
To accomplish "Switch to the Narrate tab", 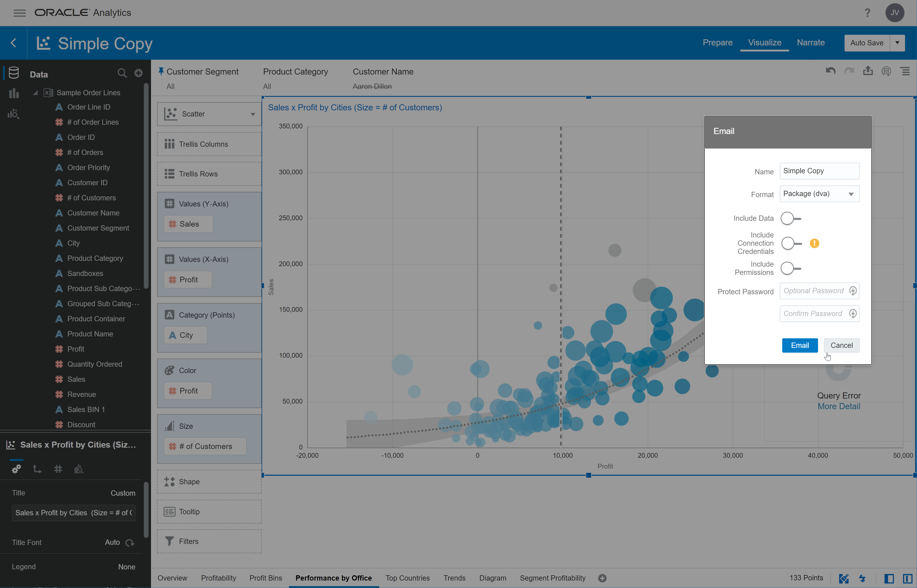I will tap(811, 42).
